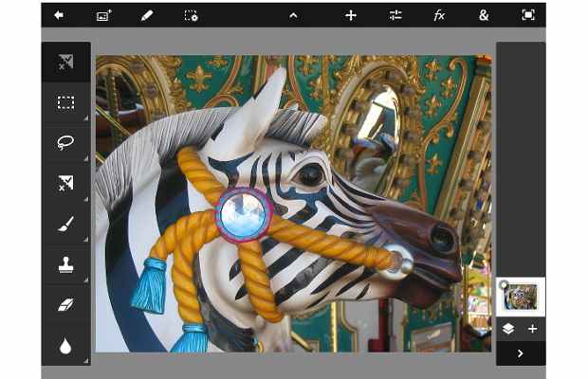This screenshot has height=379, width=588.
Task: Add a new layer with the plus icon
Action: point(532,329)
